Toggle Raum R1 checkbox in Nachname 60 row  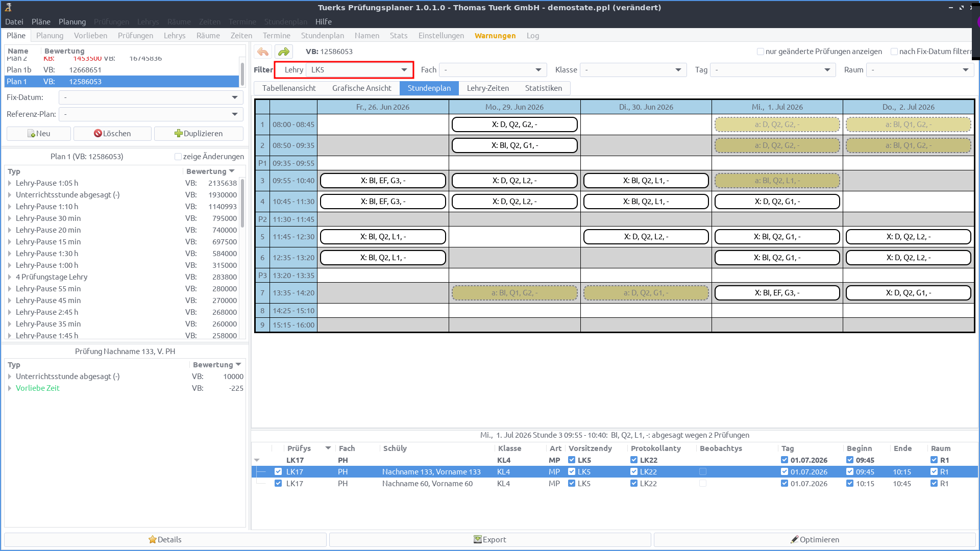[934, 484]
